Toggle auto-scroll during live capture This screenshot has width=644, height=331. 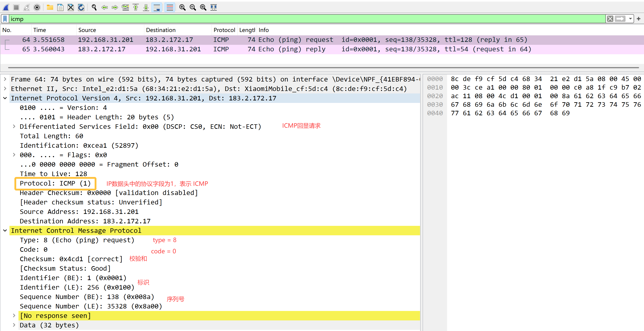click(157, 7)
